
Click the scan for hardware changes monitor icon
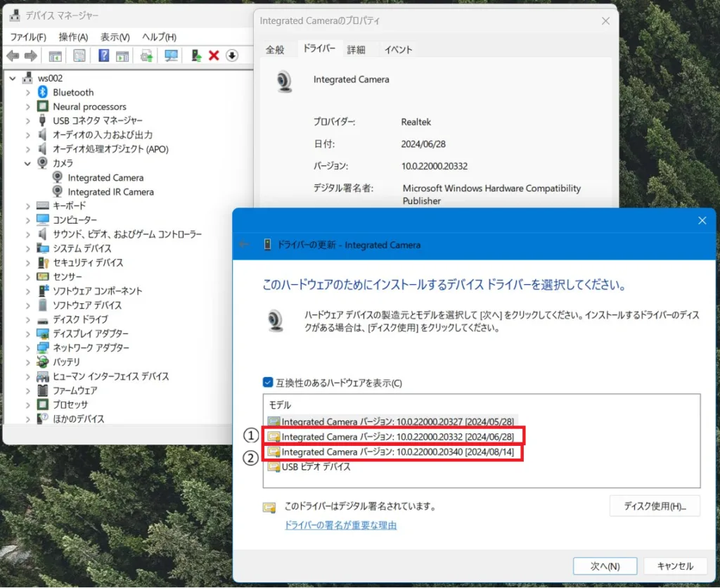point(171,56)
